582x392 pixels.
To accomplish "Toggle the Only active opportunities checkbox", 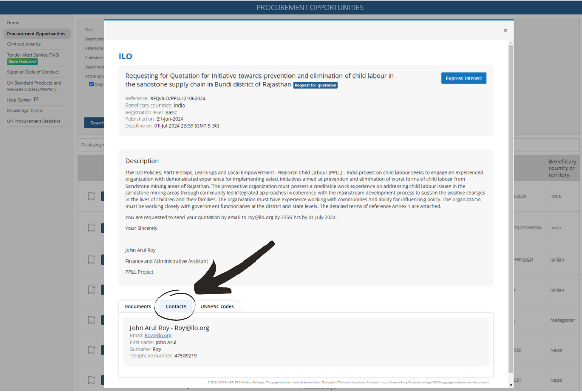I will tap(91, 84).
